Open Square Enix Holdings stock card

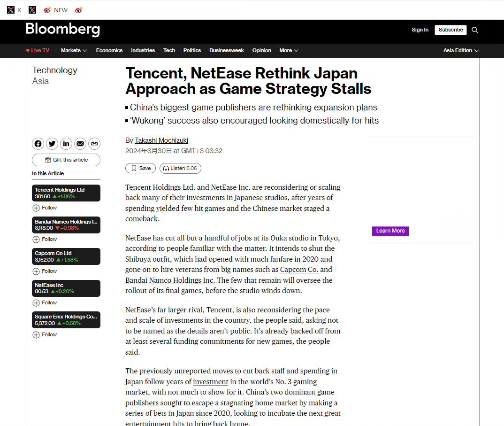click(x=66, y=320)
